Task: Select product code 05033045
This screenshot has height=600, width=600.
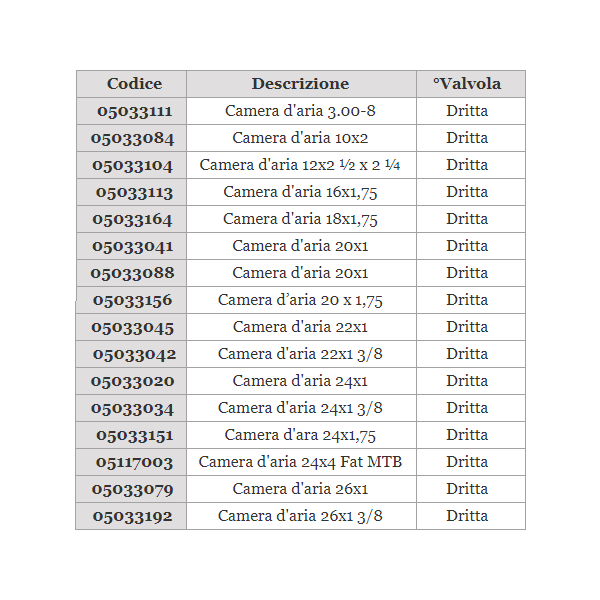Action: pyautogui.click(x=132, y=327)
